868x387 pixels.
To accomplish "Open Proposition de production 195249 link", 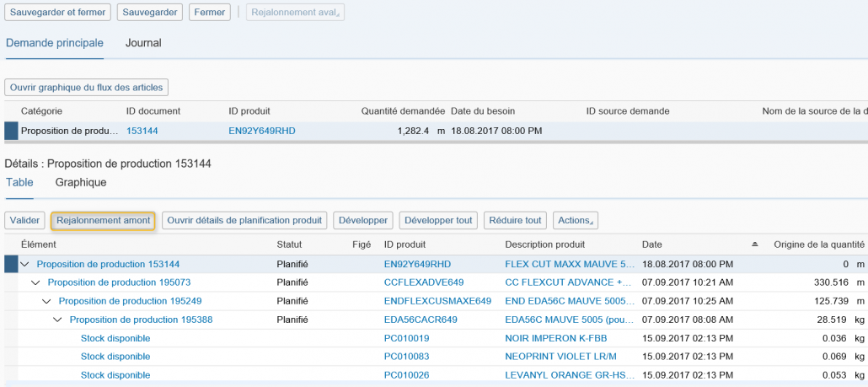I will pyautogui.click(x=130, y=301).
